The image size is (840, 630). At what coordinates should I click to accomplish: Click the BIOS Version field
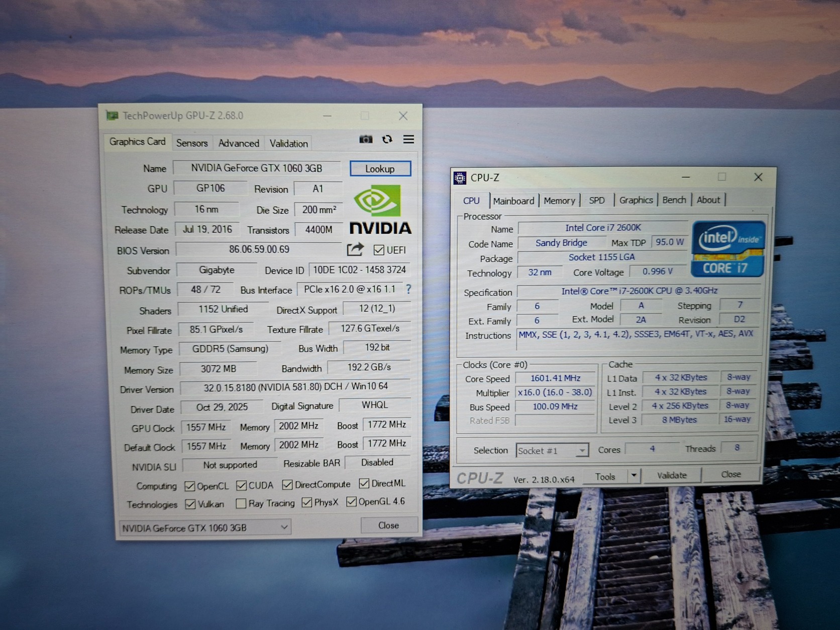pyautogui.click(x=259, y=249)
